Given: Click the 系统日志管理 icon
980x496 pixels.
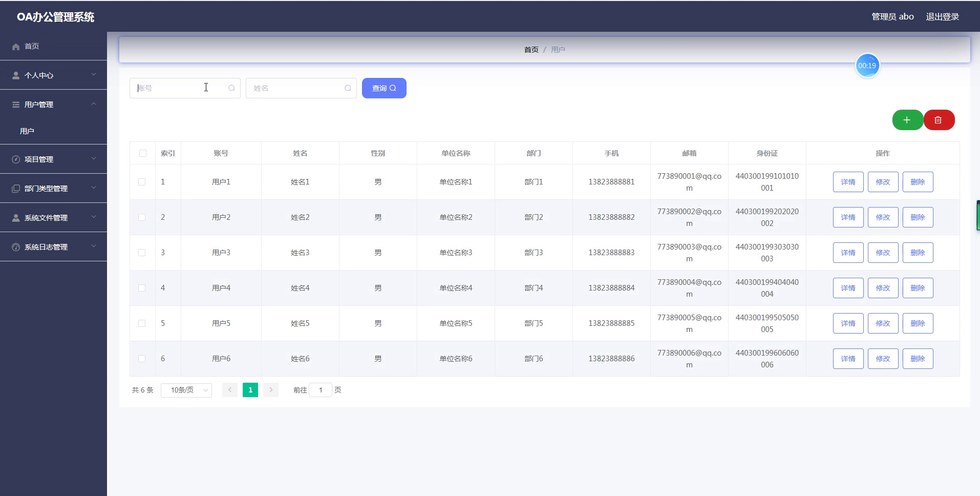Looking at the screenshot, I should coord(16,247).
